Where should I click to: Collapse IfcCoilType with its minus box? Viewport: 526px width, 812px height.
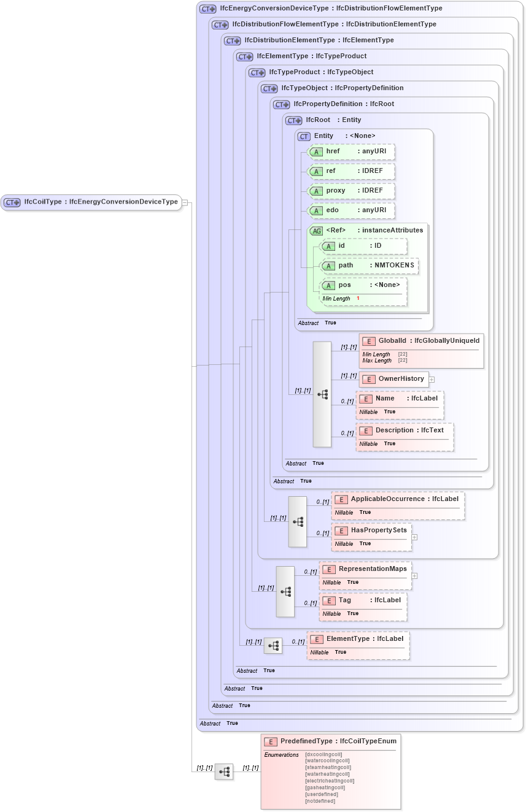(184, 202)
